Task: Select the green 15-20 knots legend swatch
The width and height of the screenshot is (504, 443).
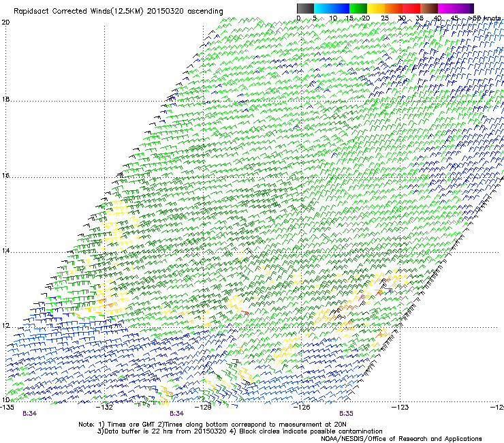Action: (358, 8)
